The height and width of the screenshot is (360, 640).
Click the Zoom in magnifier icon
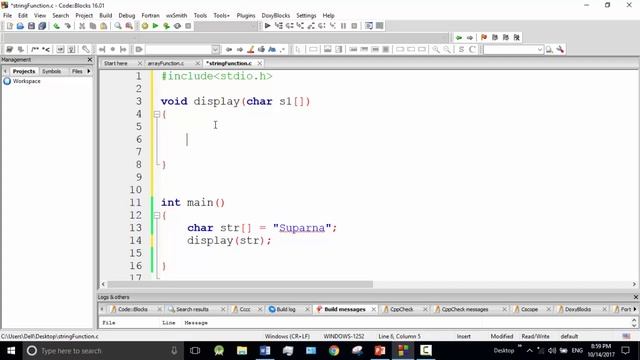[x=436, y=49]
